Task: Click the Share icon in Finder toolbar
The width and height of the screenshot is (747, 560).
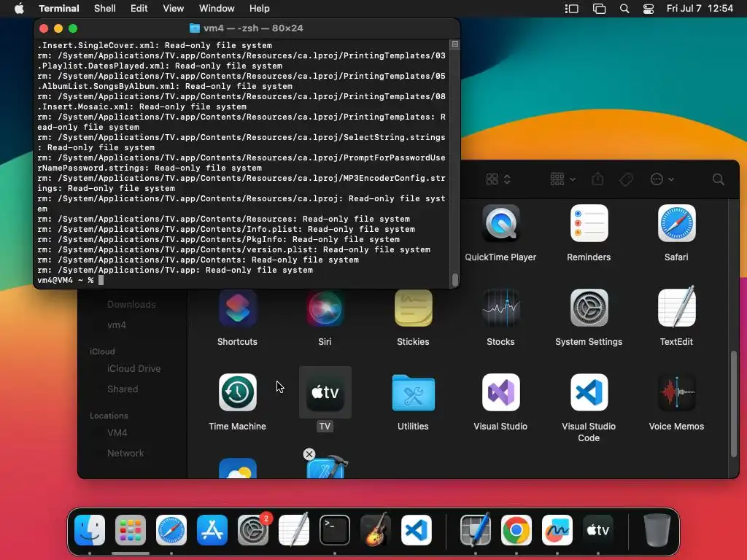Action: pyautogui.click(x=597, y=179)
